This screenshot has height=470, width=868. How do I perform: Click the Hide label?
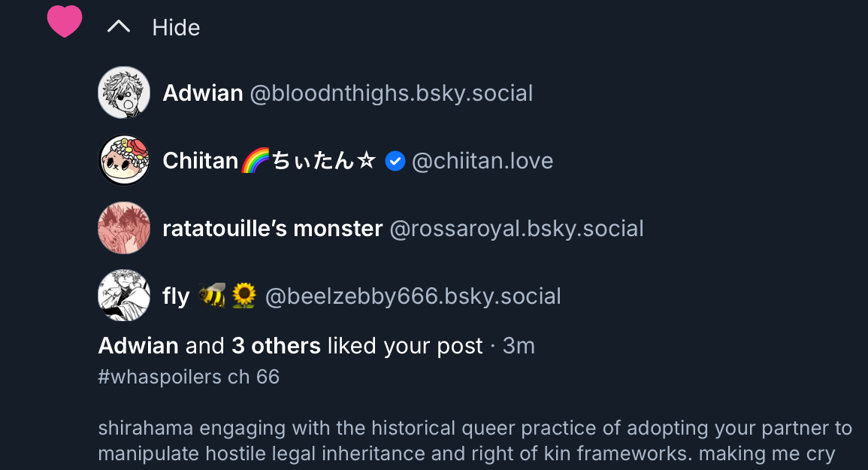176,28
